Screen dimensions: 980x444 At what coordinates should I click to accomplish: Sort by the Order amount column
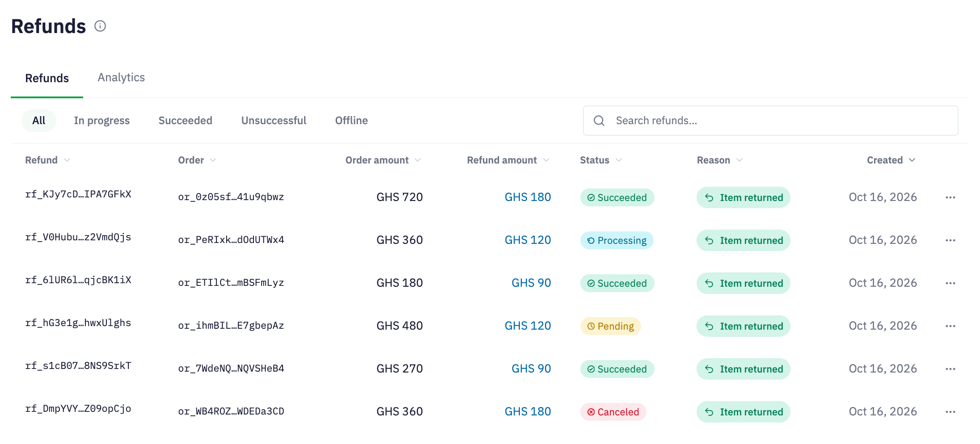[x=383, y=160]
